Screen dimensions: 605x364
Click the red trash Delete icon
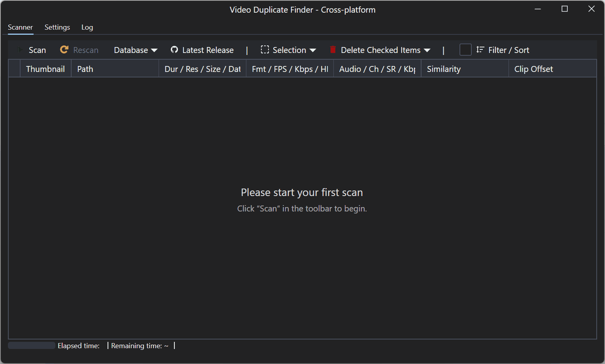[333, 50]
